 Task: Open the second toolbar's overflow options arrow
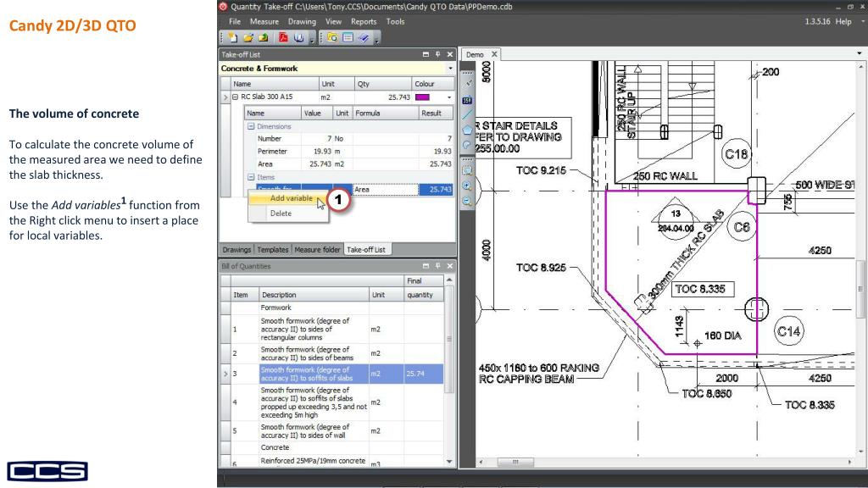tap(377, 39)
